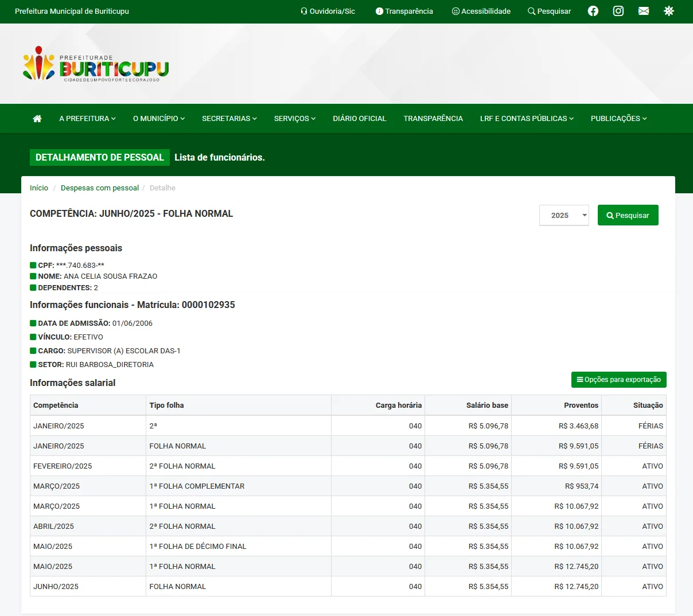This screenshot has height=616, width=693.
Task: Click the Proventos column header
Action: click(581, 406)
